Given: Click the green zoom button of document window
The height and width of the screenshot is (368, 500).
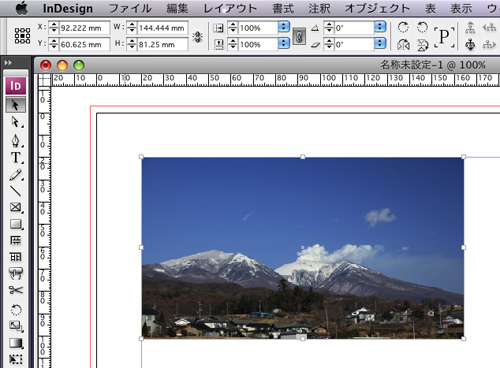Looking at the screenshot, I should coord(79,65).
